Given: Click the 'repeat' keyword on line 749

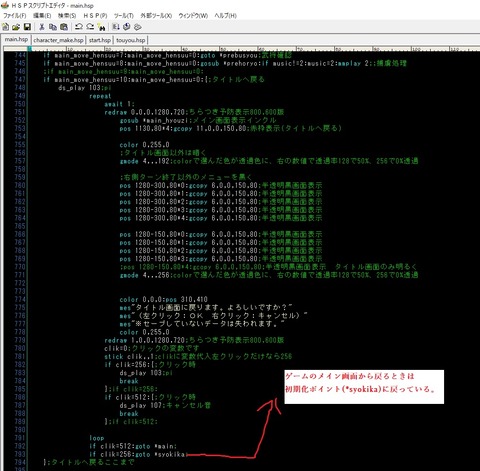Looking at the screenshot, I should [x=100, y=96].
